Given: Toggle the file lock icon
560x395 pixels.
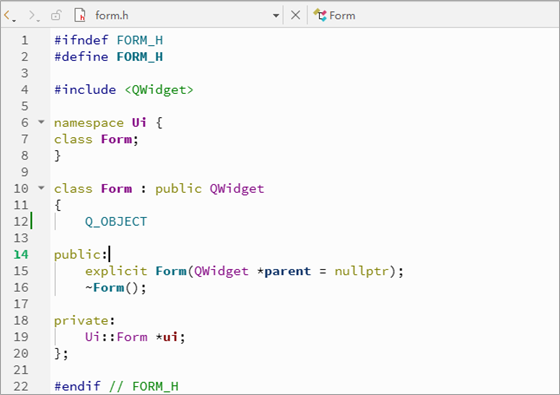Looking at the screenshot, I should point(56,15).
